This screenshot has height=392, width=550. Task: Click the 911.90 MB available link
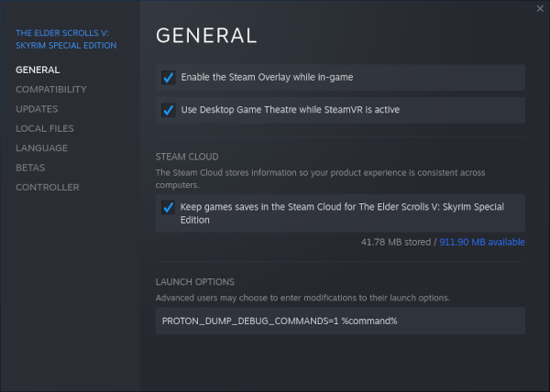482,243
